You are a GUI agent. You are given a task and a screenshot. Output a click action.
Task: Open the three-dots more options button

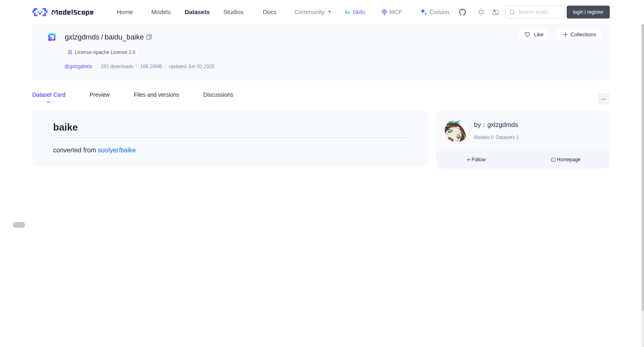[x=603, y=99]
